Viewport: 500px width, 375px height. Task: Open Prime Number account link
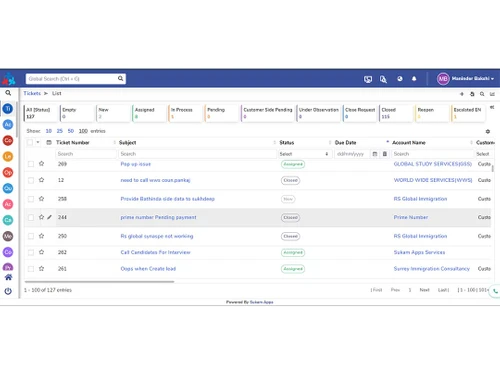pos(411,217)
